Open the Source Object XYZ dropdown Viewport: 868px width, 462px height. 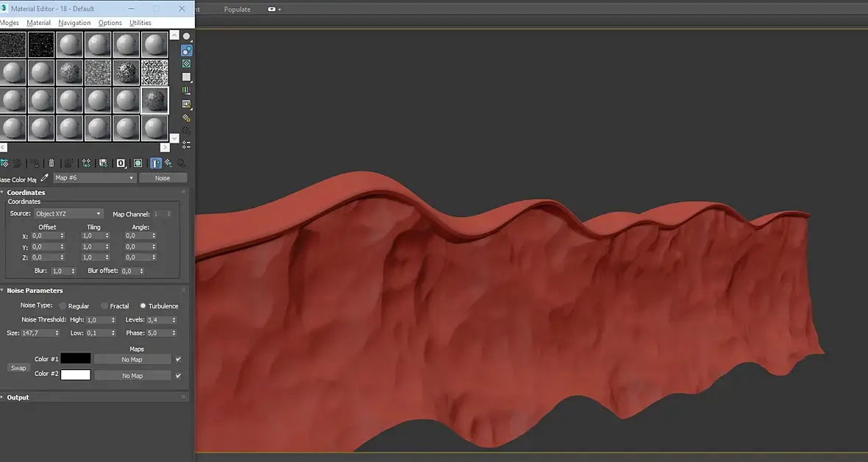68,214
